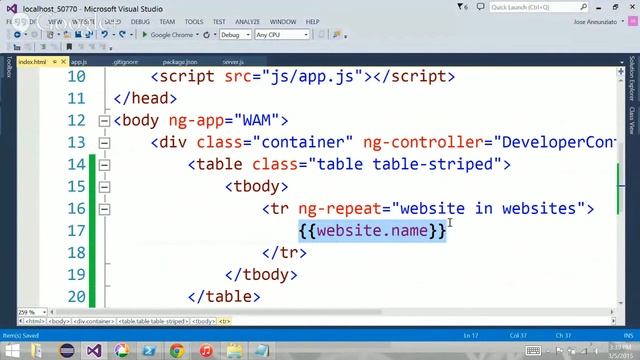Collapse the tr block on line 16
This screenshot has width=640, height=360.
click(104, 209)
